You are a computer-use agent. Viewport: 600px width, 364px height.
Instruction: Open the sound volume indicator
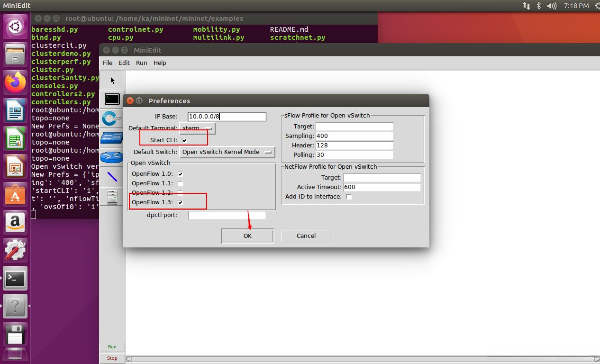pos(552,6)
